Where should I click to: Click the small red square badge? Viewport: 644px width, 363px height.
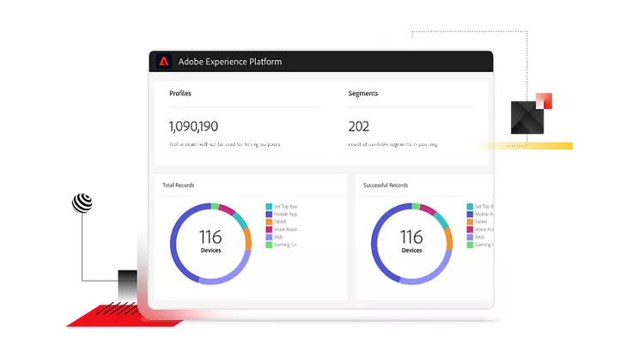coord(541,100)
